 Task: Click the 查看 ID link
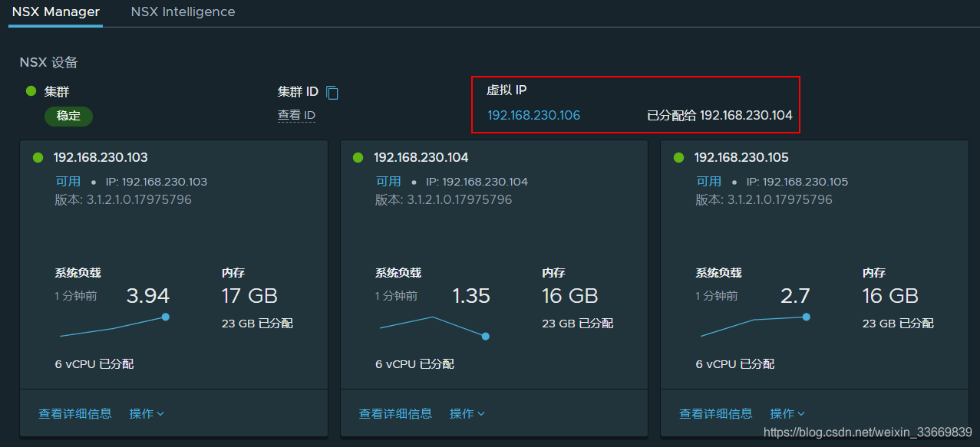pos(296,116)
